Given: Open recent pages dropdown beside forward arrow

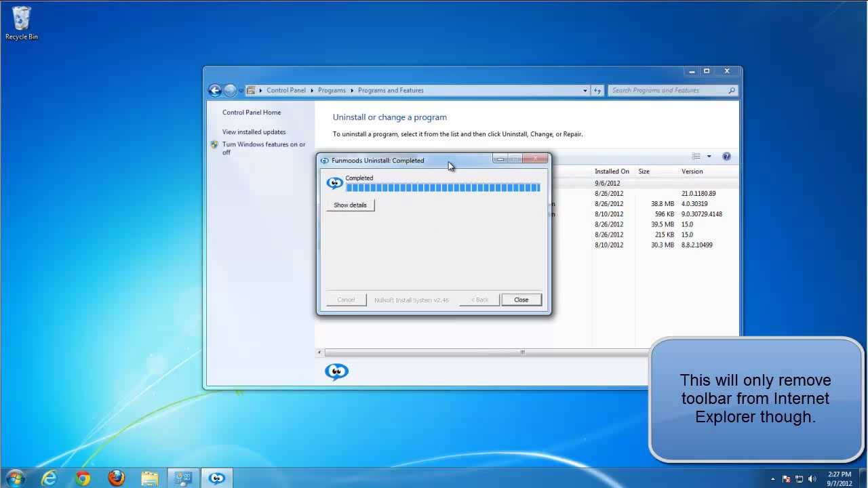Looking at the screenshot, I should (241, 91).
